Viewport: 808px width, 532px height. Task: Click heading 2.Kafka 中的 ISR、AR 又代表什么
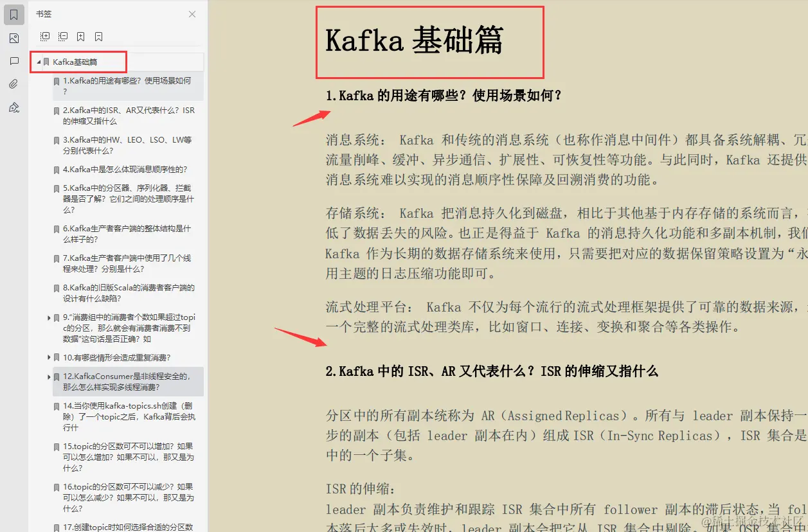(492, 371)
